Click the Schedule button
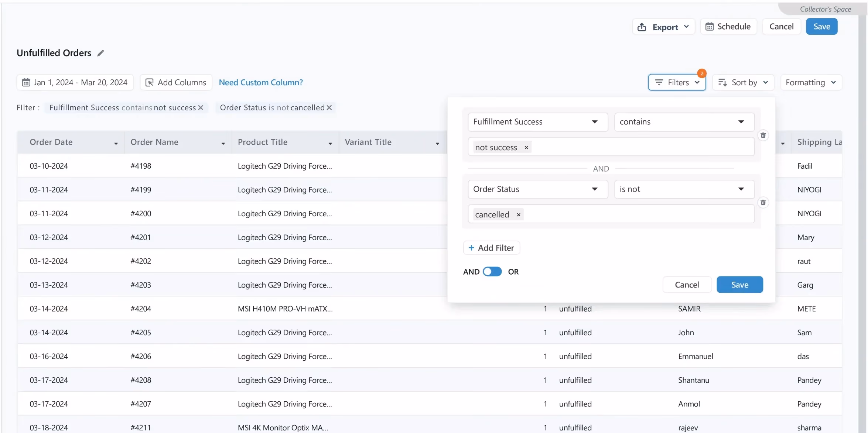 [x=728, y=27]
